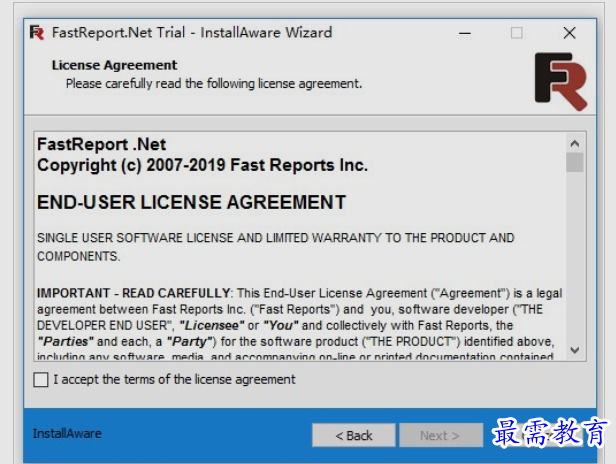Click the license scrollbar up arrow
The width and height of the screenshot is (616, 464).
575,144
